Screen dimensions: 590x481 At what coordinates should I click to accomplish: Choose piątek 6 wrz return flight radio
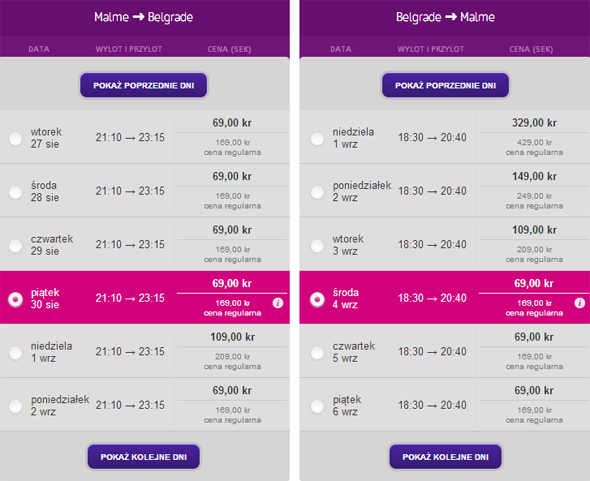point(317,406)
